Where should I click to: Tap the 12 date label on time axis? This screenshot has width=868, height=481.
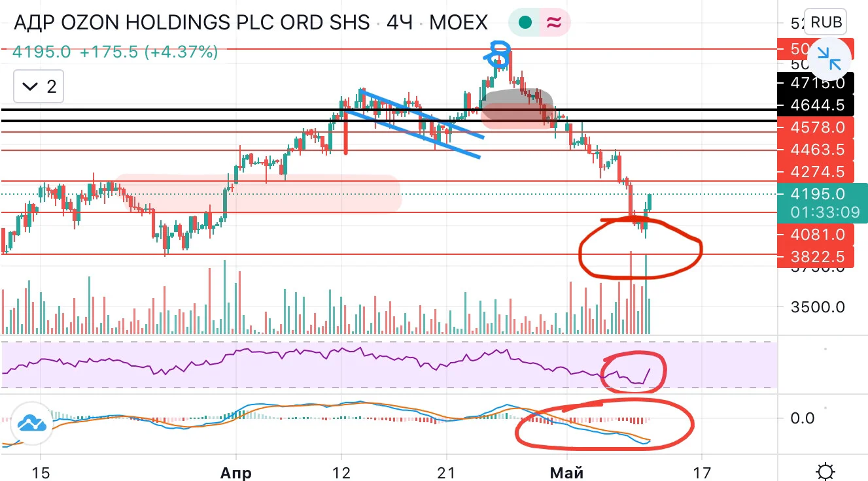pos(342,472)
